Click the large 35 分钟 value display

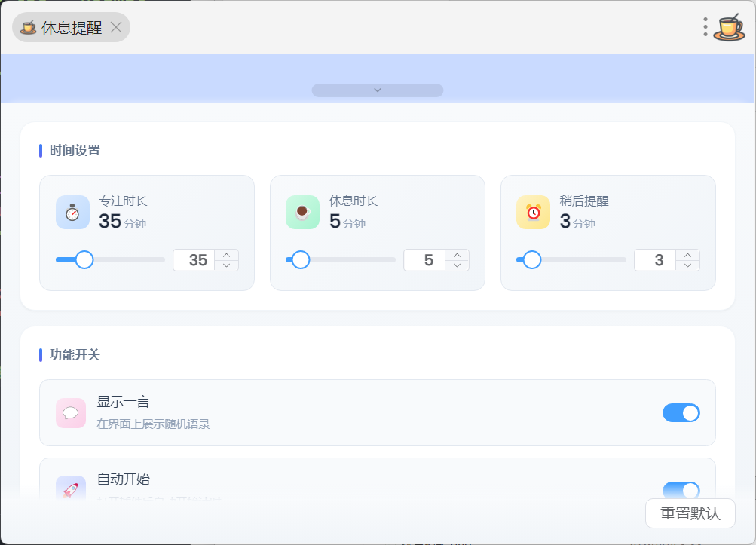(x=122, y=222)
